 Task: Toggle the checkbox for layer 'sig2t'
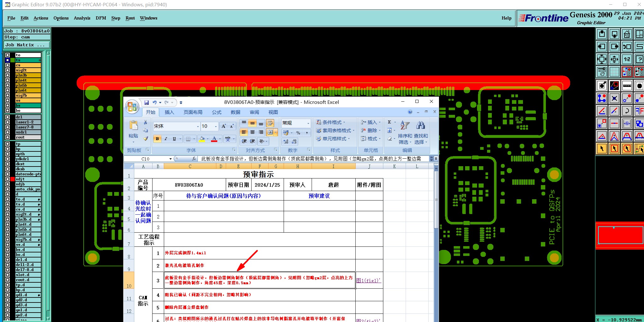[8, 70]
